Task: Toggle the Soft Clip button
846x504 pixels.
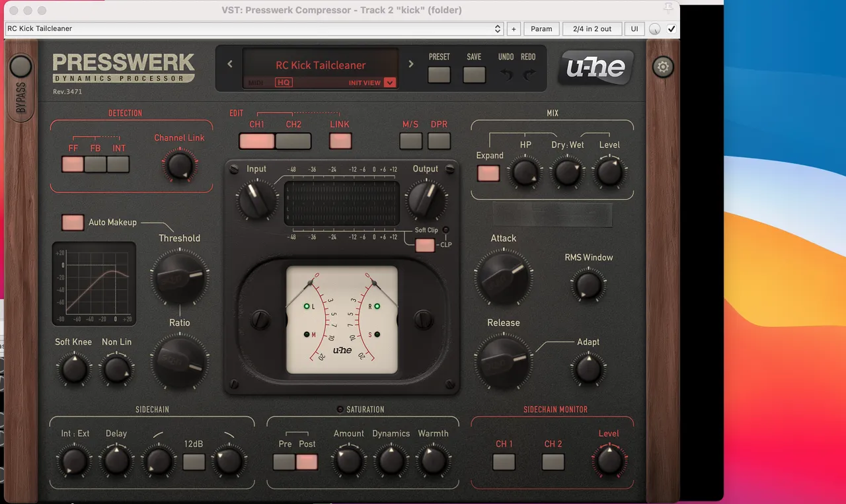Action: (425, 245)
